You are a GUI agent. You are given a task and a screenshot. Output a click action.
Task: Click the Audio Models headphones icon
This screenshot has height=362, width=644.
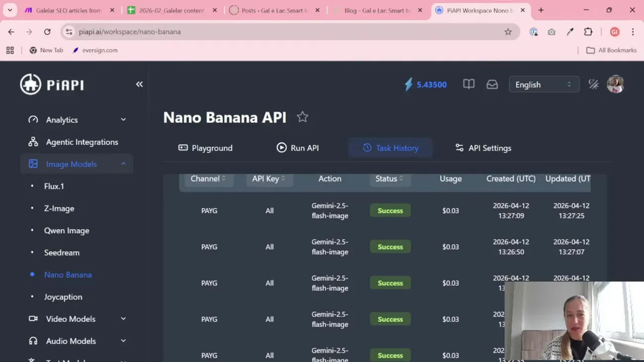tap(33, 341)
